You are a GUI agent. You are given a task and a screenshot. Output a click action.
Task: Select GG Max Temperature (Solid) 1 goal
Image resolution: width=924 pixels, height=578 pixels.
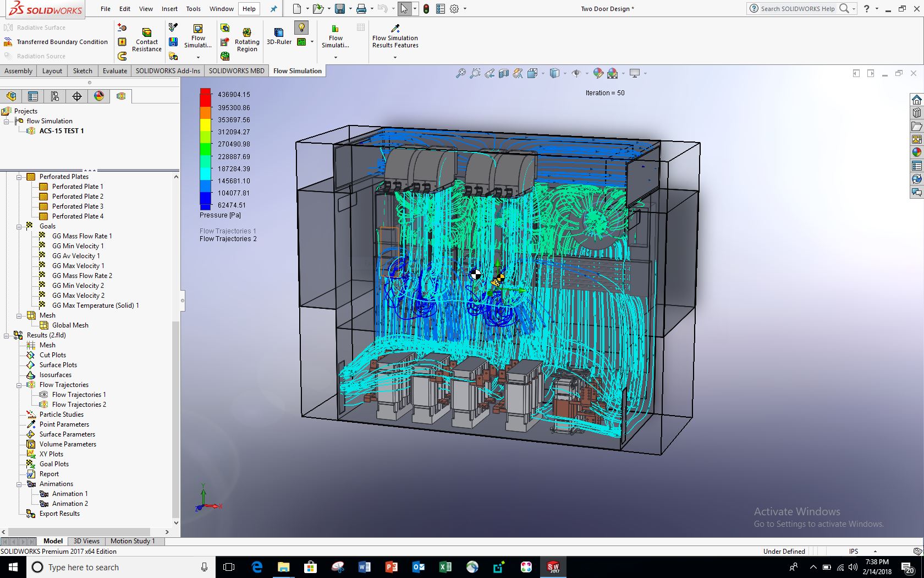point(95,306)
